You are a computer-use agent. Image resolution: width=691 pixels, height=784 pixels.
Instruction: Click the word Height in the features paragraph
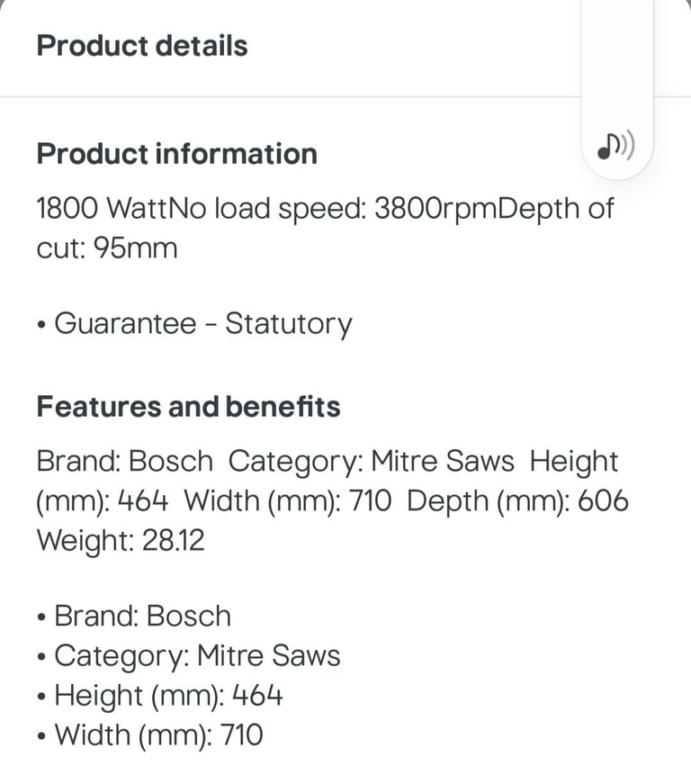[x=574, y=461]
